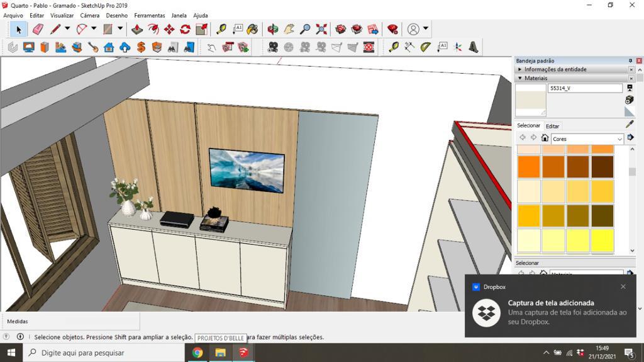Click the home icon in materials browser

point(545,138)
